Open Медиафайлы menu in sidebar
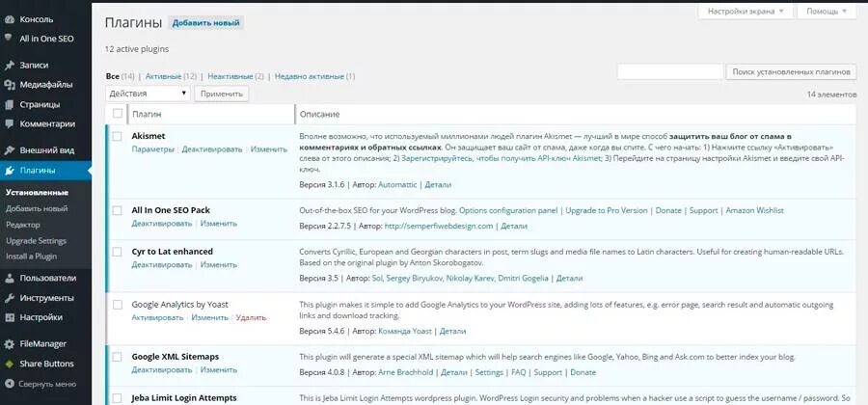Viewport: 868px width, 405px height. coord(45,85)
